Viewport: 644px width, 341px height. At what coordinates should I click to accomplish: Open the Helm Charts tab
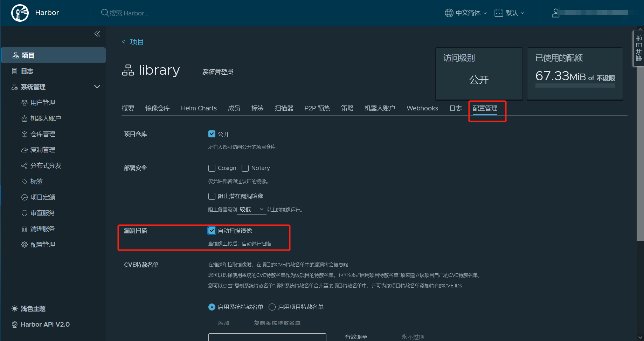point(199,108)
